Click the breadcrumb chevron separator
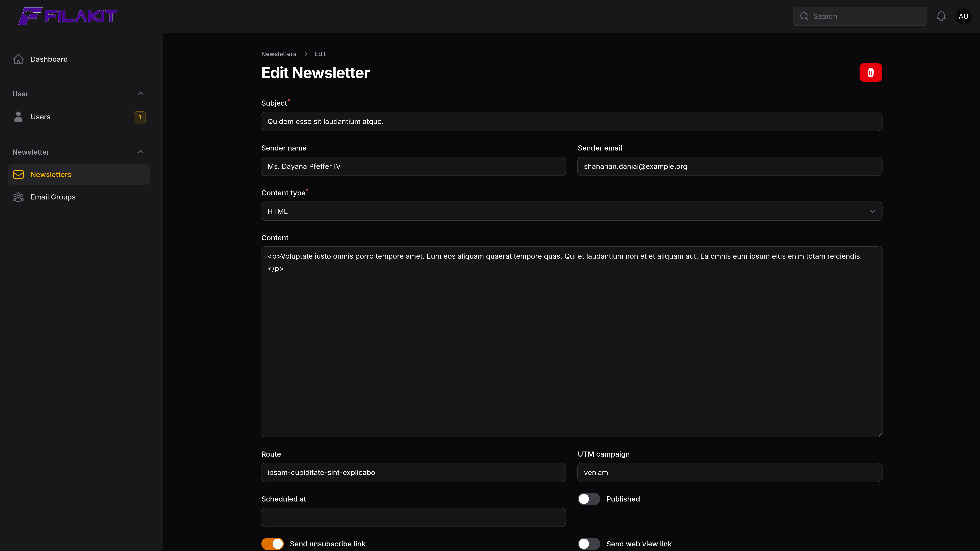The image size is (980, 551). click(x=306, y=54)
